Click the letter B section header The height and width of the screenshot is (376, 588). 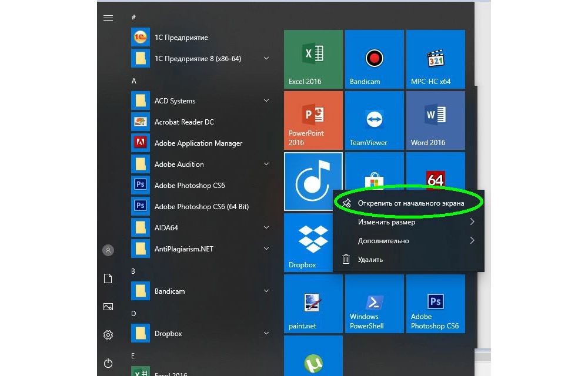[133, 271]
